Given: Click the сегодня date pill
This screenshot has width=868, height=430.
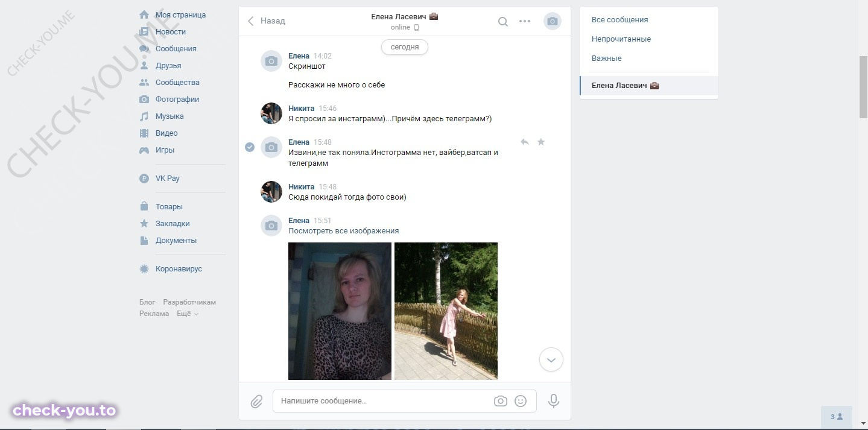Looking at the screenshot, I should [404, 47].
